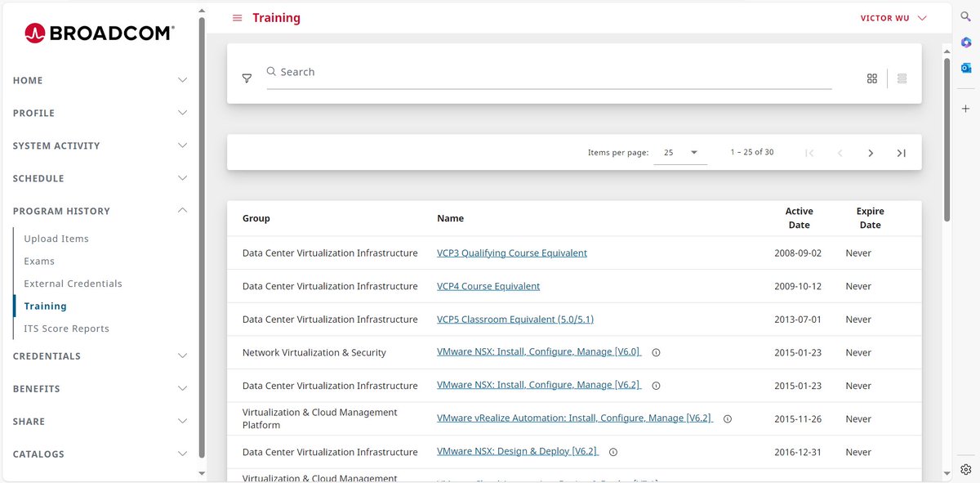The width and height of the screenshot is (980, 483).
Task: Expand the BENEFITS section
Action: 100,389
